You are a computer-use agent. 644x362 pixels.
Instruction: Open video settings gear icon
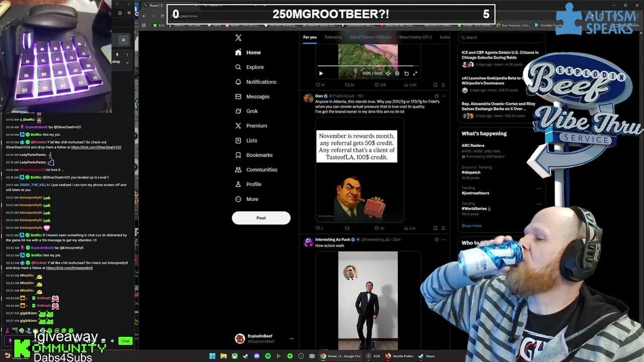click(x=397, y=73)
